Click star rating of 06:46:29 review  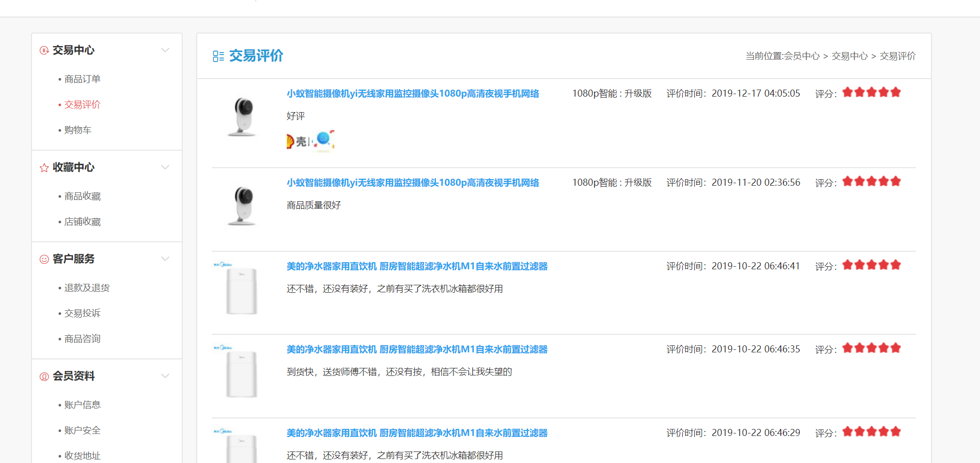871,432
